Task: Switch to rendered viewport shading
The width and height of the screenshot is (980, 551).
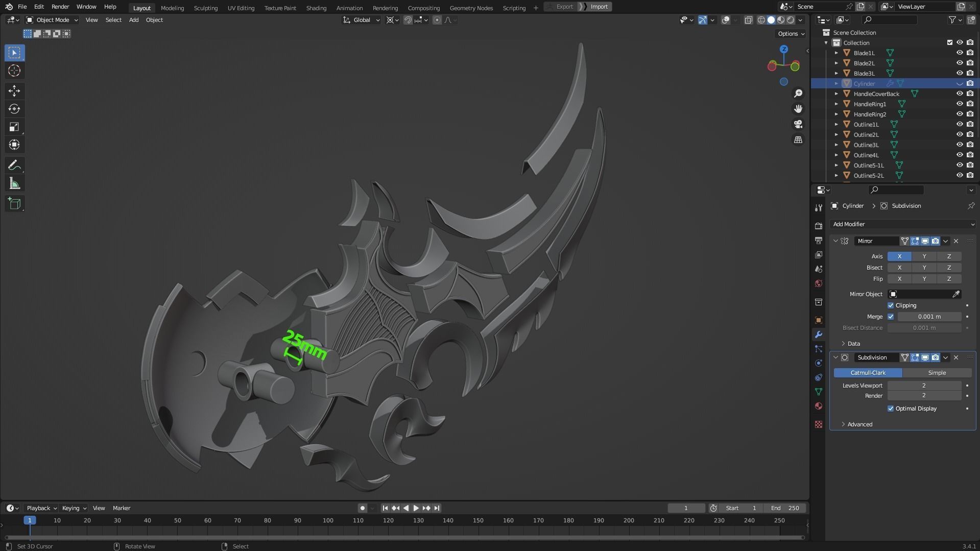Action: point(791,20)
